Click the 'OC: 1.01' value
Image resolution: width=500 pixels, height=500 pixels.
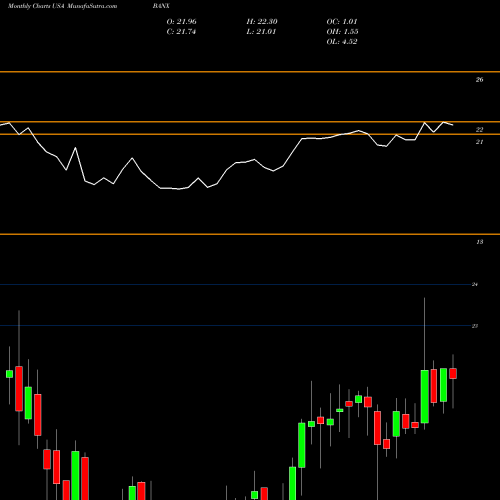click(x=342, y=22)
